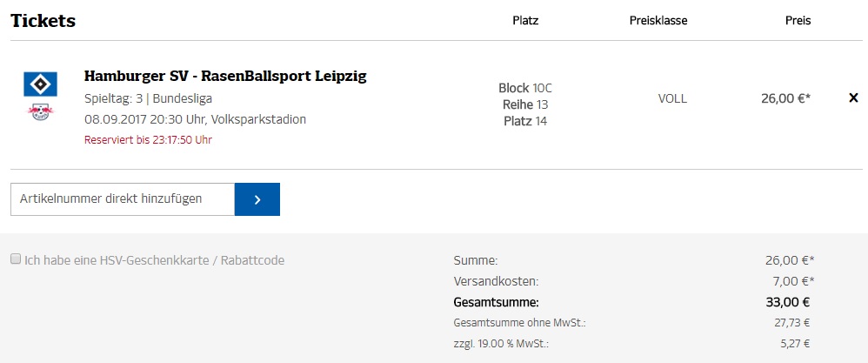Click the Tickets heading
The height and width of the screenshot is (363, 868).
[43, 21]
